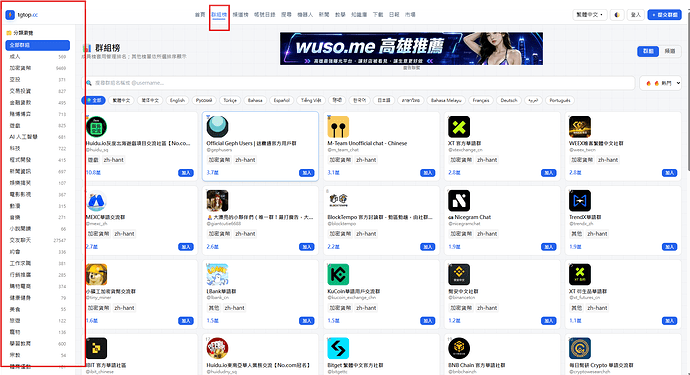Click the XT 官方華語群 avatar icon
The height and width of the screenshot is (375, 690).
click(459, 127)
